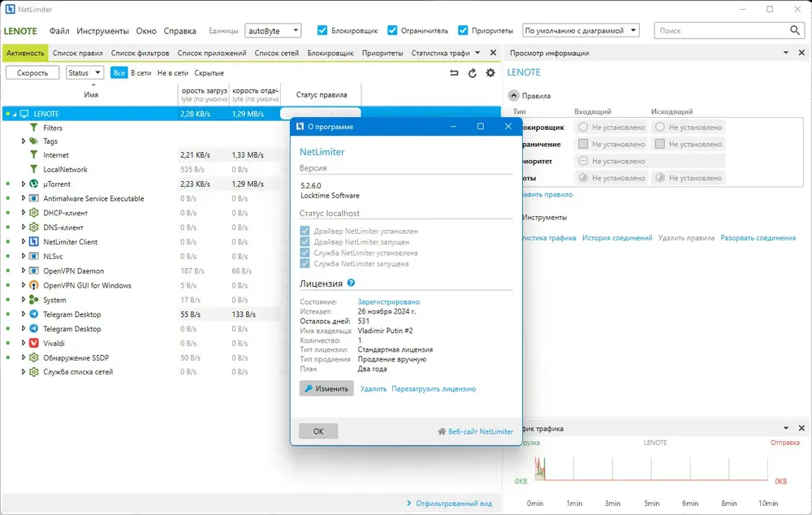Switch to the Список правил tab
The height and width of the screenshot is (515, 812).
[x=78, y=53]
